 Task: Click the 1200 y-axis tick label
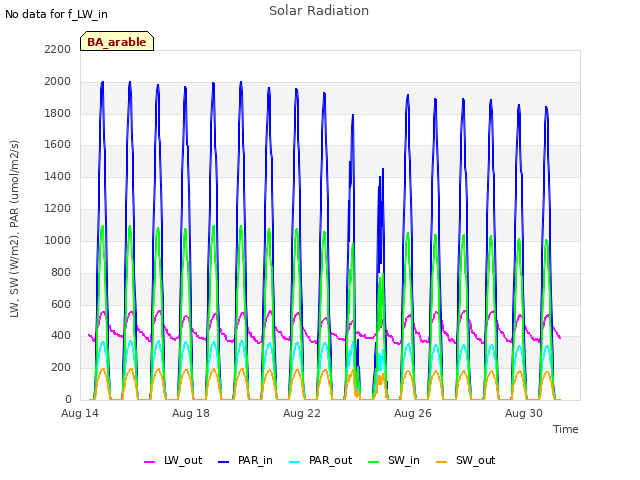[x=58, y=209]
